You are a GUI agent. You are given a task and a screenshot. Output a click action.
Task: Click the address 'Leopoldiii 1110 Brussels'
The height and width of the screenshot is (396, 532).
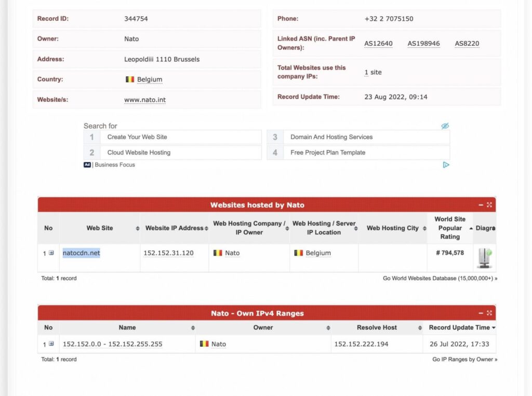pyautogui.click(x=162, y=59)
